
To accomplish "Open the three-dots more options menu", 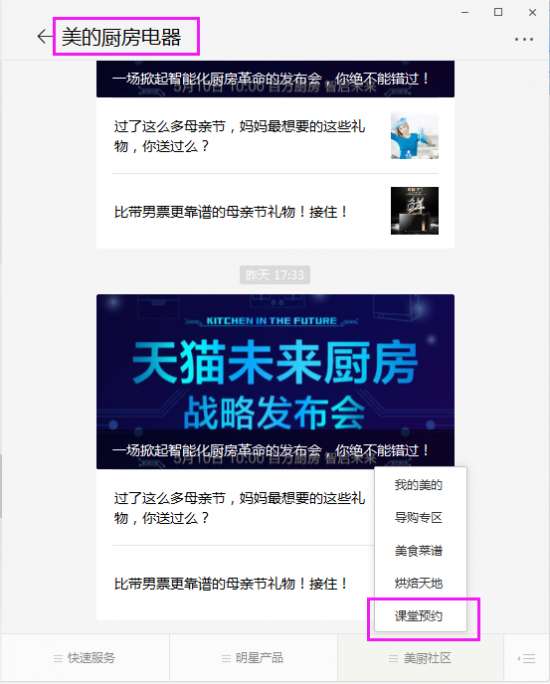I will point(523,39).
